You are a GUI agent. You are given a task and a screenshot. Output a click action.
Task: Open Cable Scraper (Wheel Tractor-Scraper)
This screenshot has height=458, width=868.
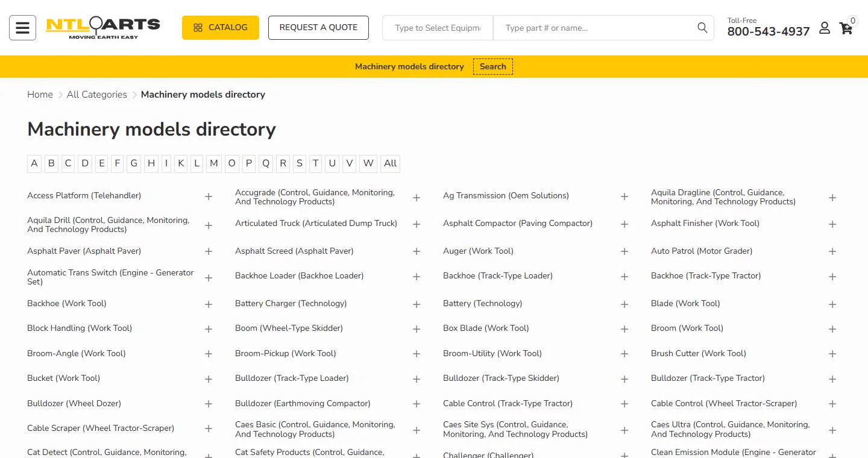pyautogui.click(x=101, y=428)
